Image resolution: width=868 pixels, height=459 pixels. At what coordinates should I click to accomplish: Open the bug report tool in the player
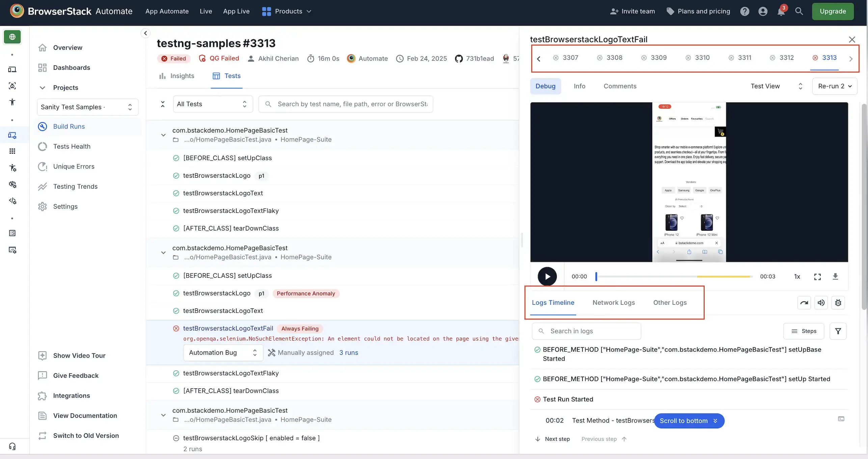[838, 303]
